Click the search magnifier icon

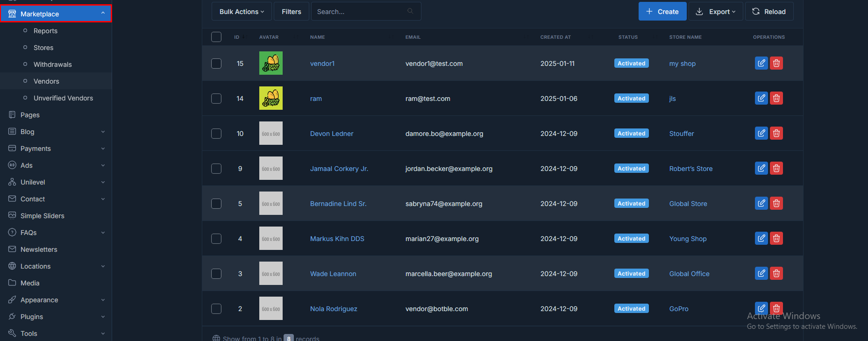[x=410, y=11]
